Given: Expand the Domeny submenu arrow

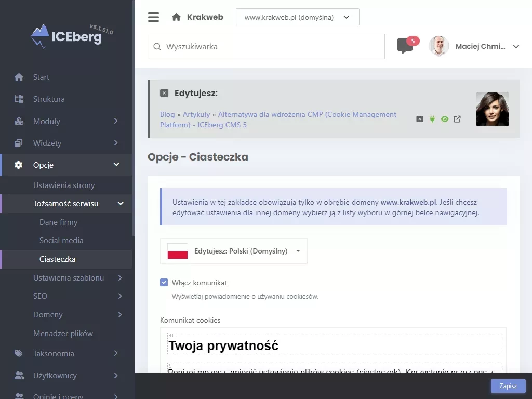Looking at the screenshot, I should pos(120,315).
